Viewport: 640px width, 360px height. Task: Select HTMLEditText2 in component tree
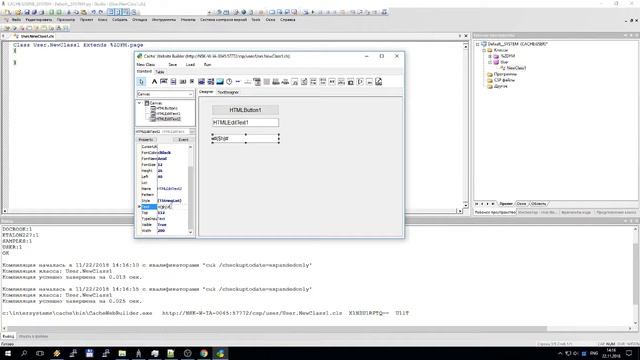coord(169,119)
